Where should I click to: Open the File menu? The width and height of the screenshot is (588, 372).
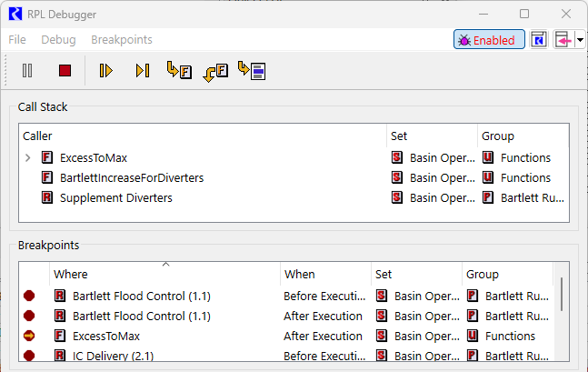[x=17, y=40]
